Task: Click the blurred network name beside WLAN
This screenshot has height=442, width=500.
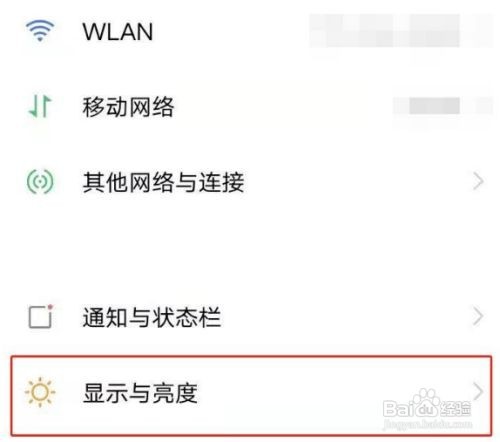Action: pyautogui.click(x=400, y=31)
